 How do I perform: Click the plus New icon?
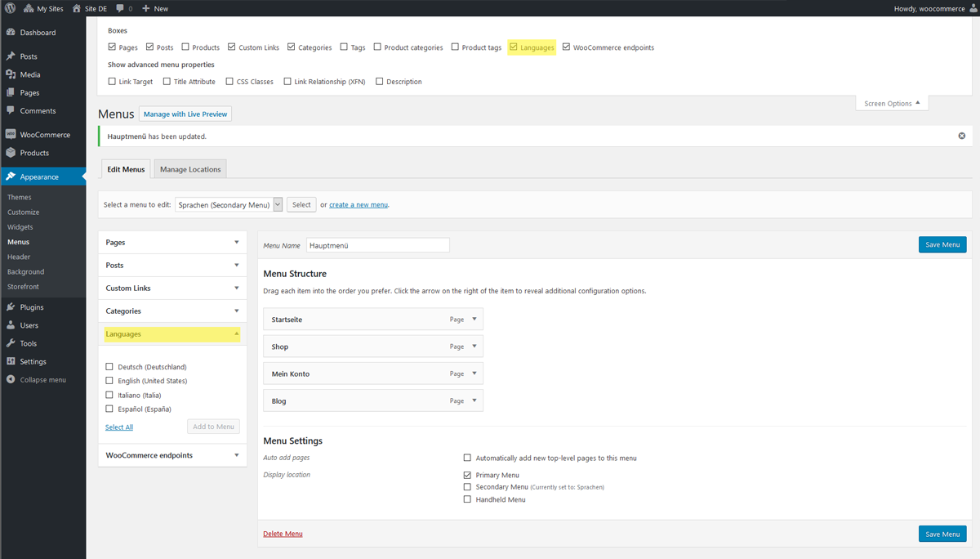click(146, 8)
